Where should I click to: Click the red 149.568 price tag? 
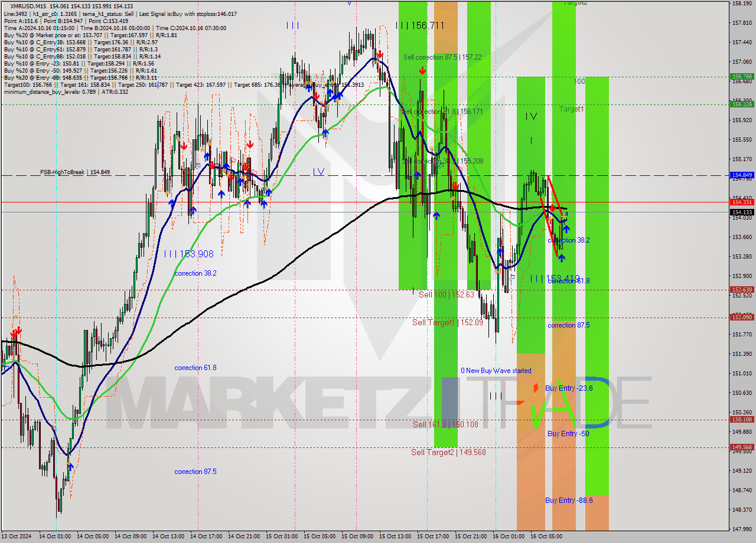pyautogui.click(x=742, y=447)
